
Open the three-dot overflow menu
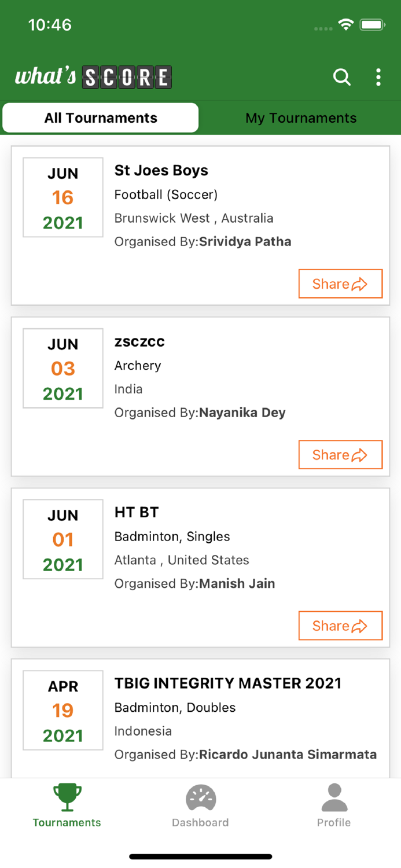(378, 77)
